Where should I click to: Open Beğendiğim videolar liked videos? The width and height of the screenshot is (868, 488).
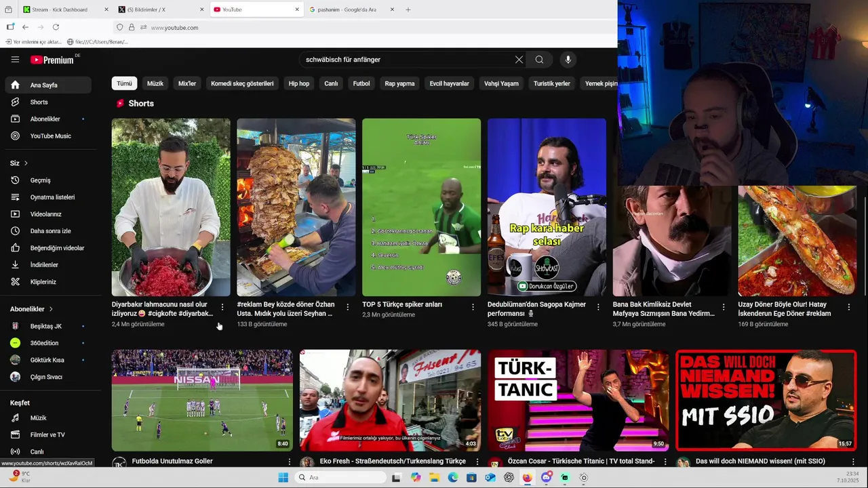[x=47, y=248]
